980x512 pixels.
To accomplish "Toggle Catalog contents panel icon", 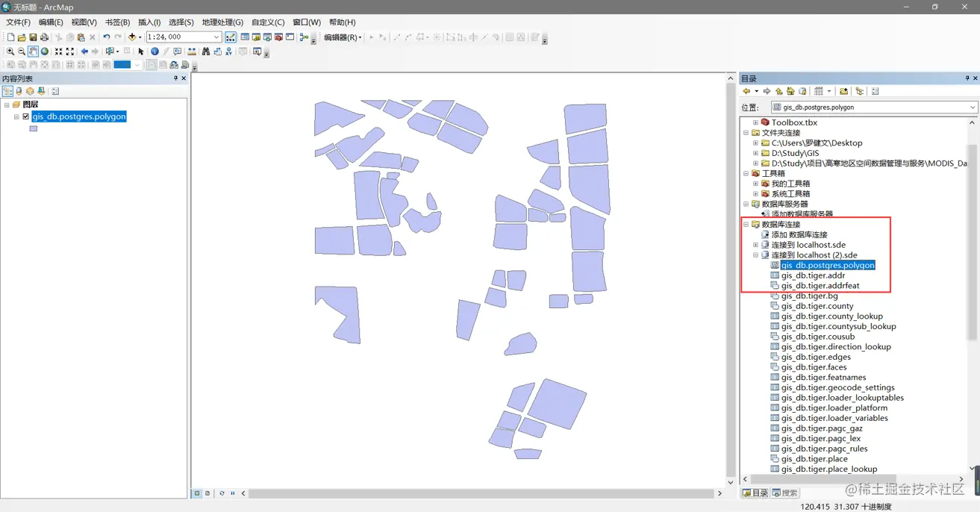I will click(860, 91).
